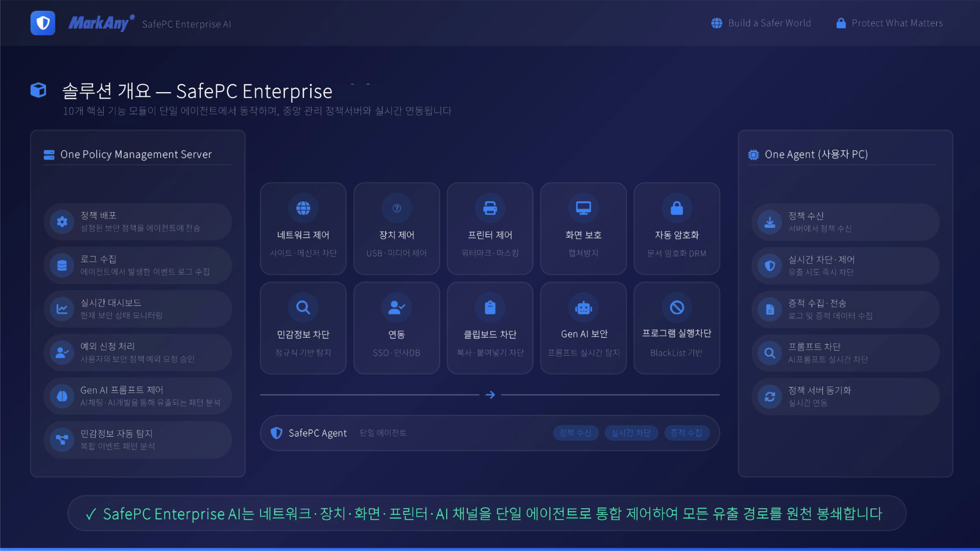This screenshot has height=551, width=980.
Task: Click the brain icon in Gen AI 프롬프트 제어 row
Action: [x=62, y=396]
